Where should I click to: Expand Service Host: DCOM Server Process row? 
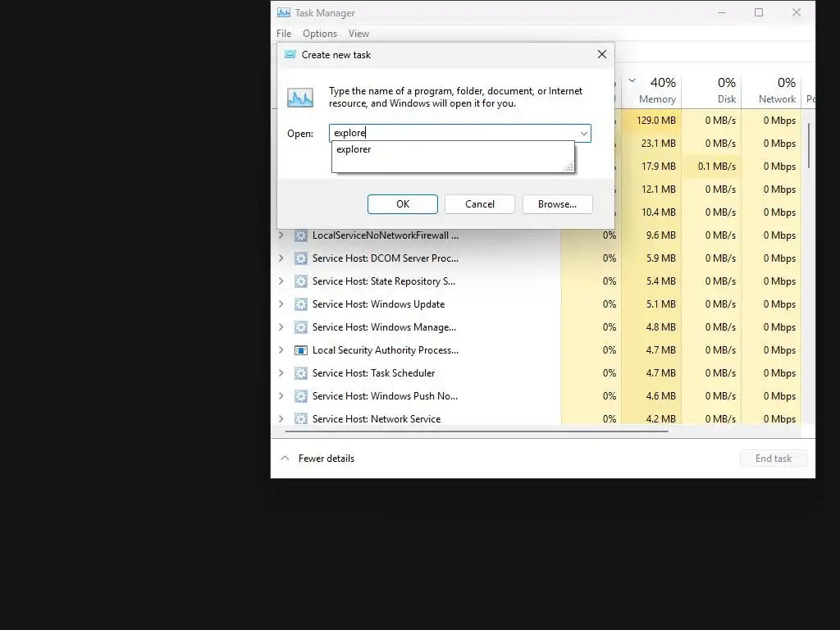(281, 258)
